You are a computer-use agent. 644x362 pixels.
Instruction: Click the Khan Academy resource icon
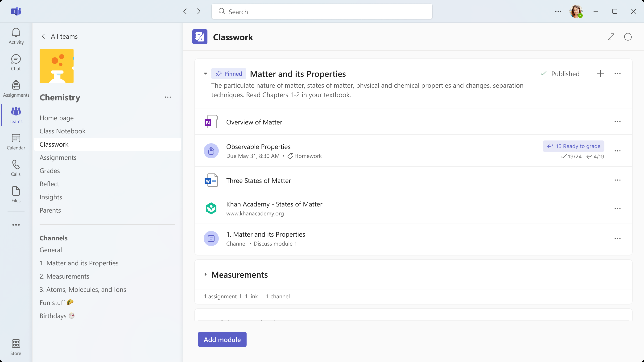(x=211, y=208)
